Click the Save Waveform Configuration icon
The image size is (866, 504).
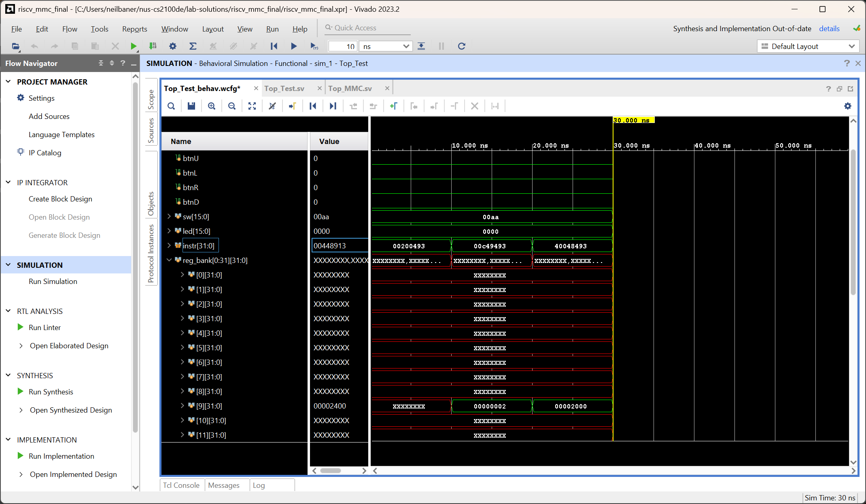tap(191, 106)
